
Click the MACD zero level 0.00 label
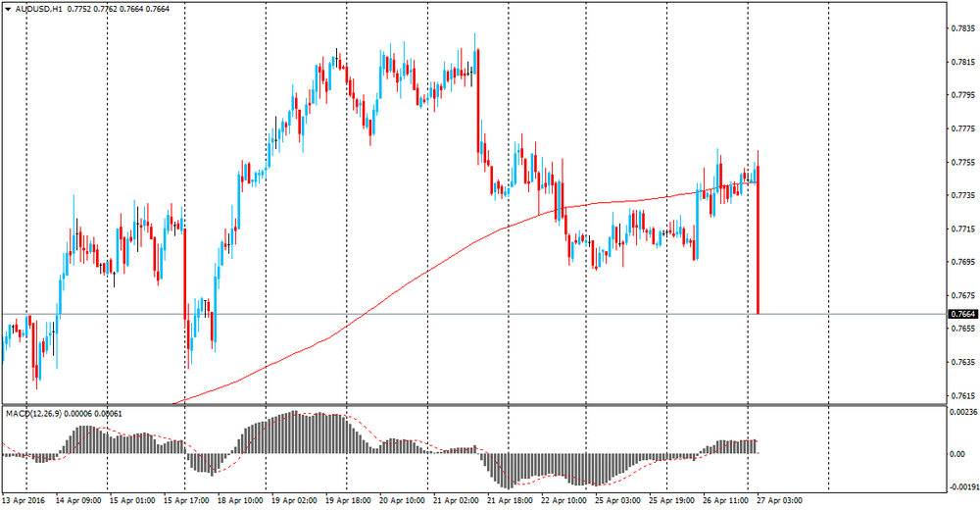(956, 454)
